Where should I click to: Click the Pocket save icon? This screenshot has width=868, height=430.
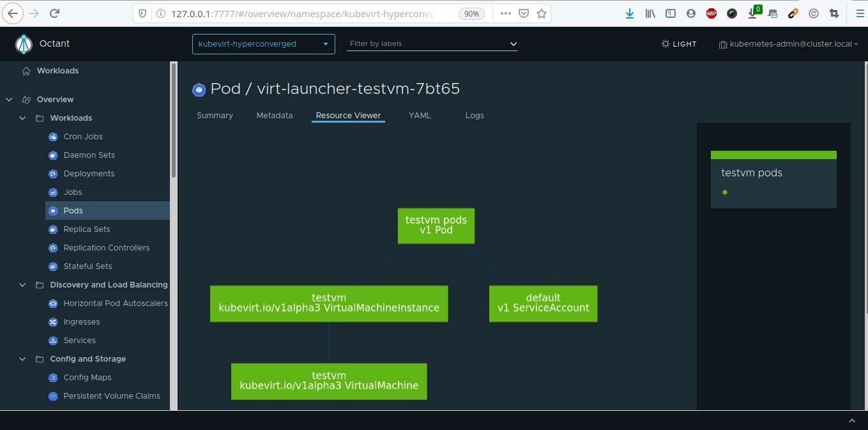point(524,13)
